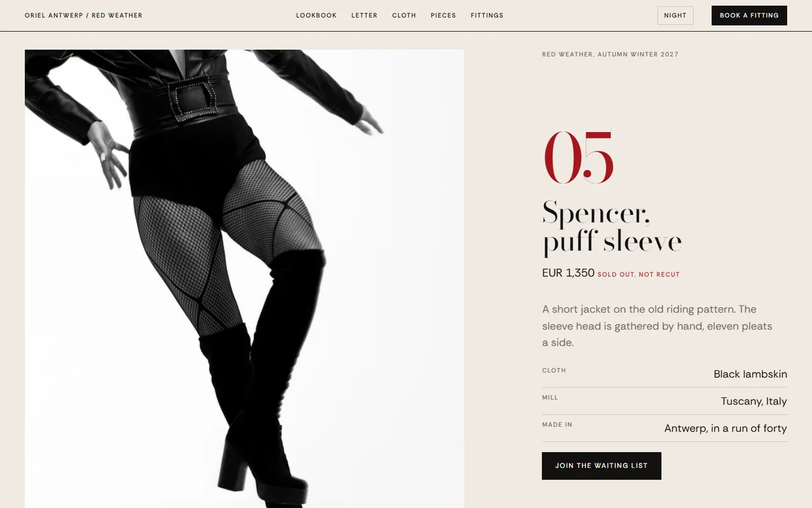Open the Oriel Antwerp / Red Weather home link

[x=84, y=15]
